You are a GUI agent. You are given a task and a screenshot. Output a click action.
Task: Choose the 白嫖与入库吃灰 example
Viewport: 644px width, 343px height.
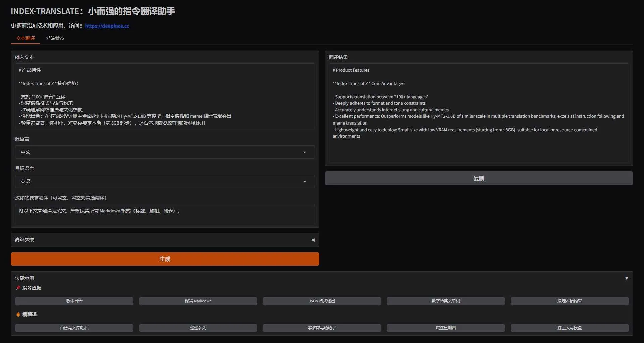coord(74,328)
